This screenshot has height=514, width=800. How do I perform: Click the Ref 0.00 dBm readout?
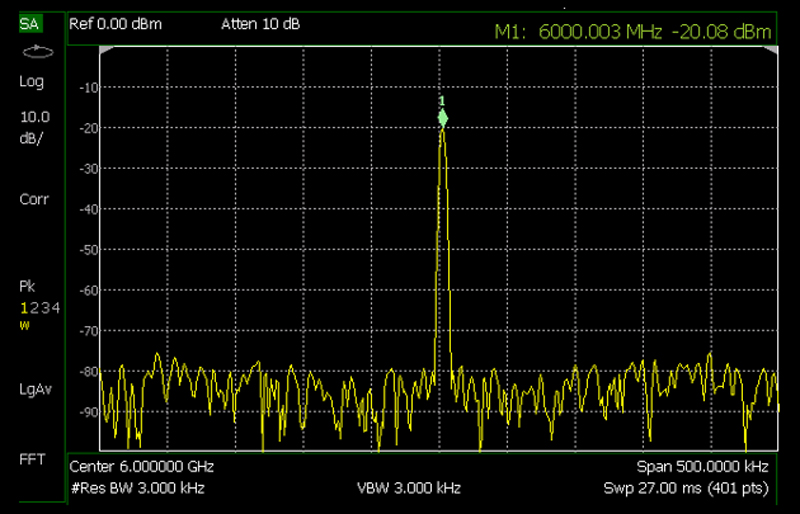pyautogui.click(x=116, y=24)
